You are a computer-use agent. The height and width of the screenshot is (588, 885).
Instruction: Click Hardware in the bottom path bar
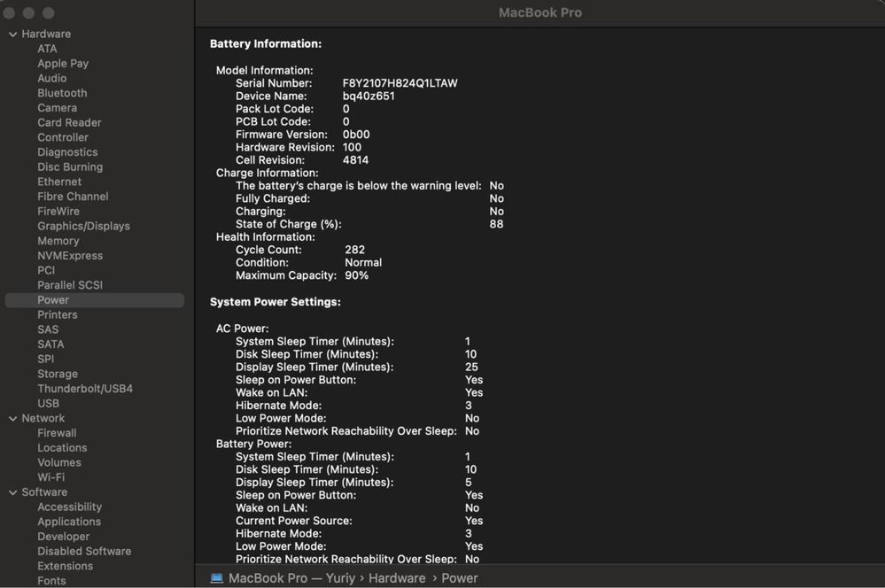point(397,578)
